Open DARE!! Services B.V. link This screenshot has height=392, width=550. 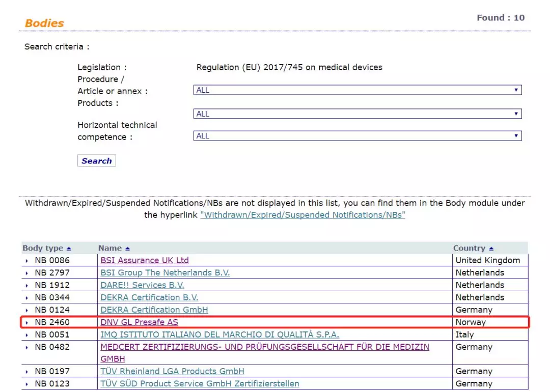143,285
